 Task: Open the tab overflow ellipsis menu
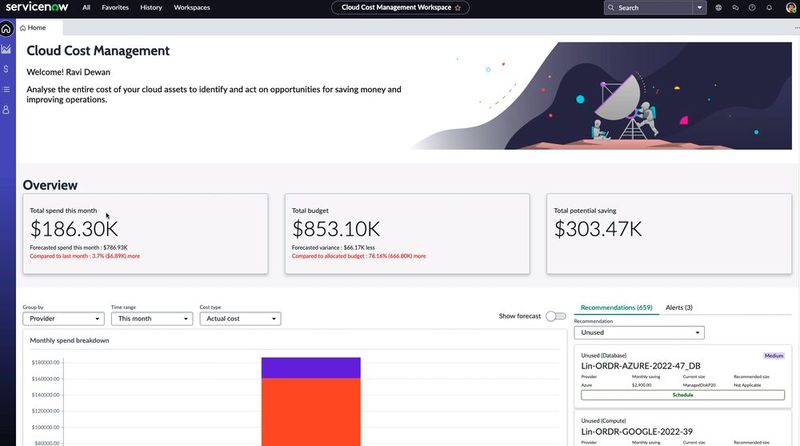796,28
